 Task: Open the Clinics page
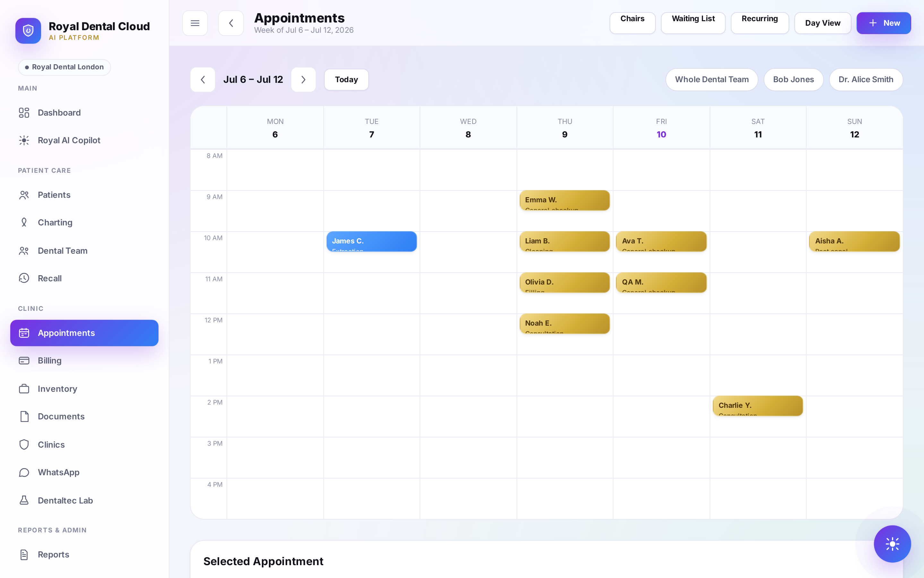[84, 445]
